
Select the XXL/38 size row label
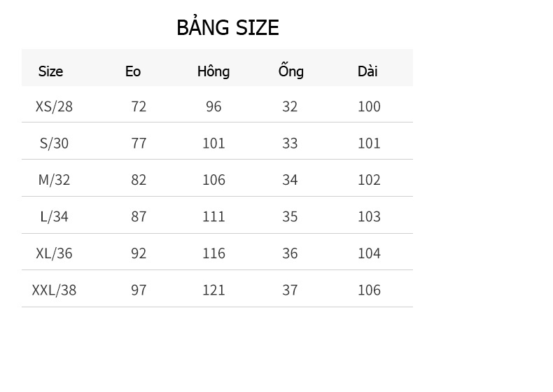coord(54,290)
